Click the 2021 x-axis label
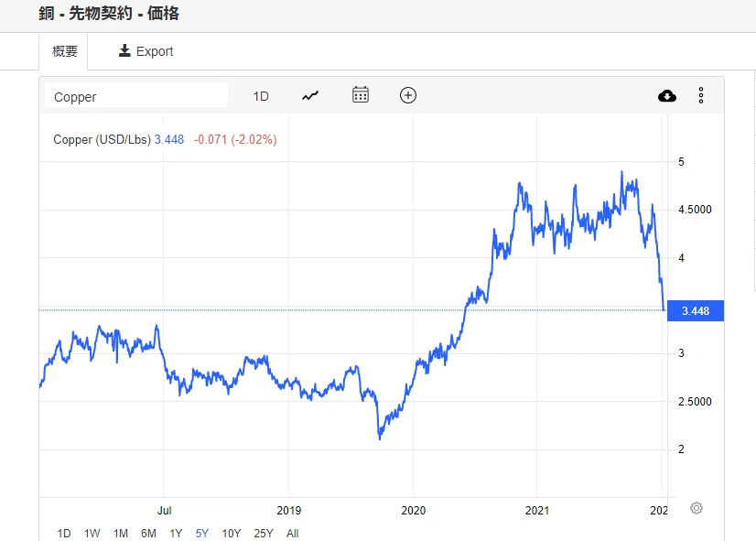756x541 pixels. [537, 511]
